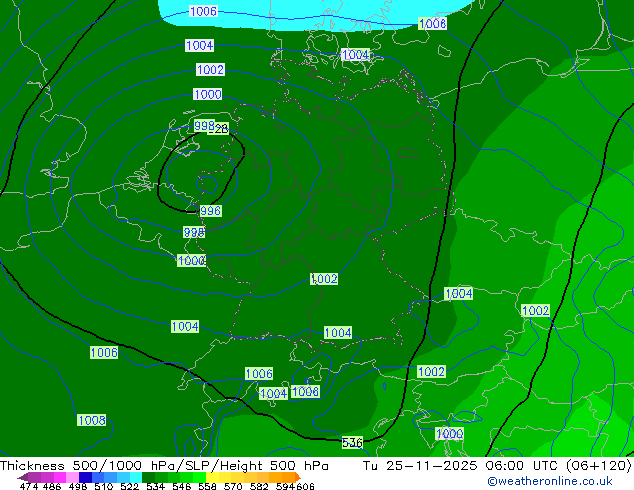Click the yellow legend swatch beside 558
The image size is (634, 490).
(x=212, y=477)
